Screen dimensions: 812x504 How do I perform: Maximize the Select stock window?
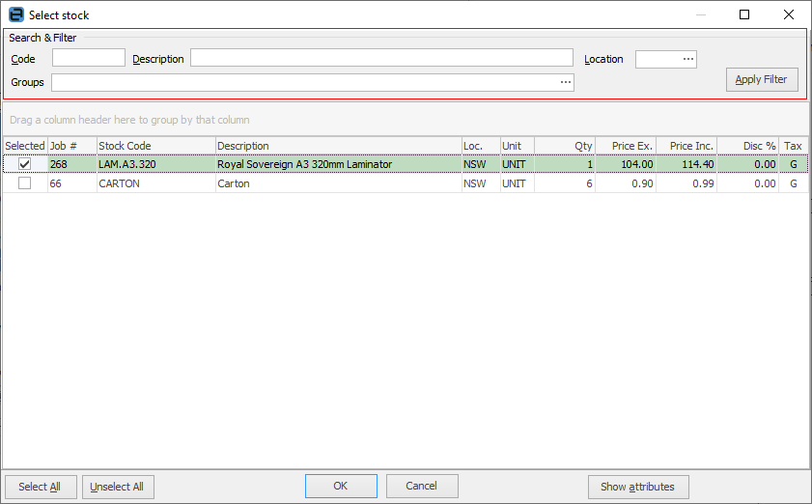pos(744,14)
